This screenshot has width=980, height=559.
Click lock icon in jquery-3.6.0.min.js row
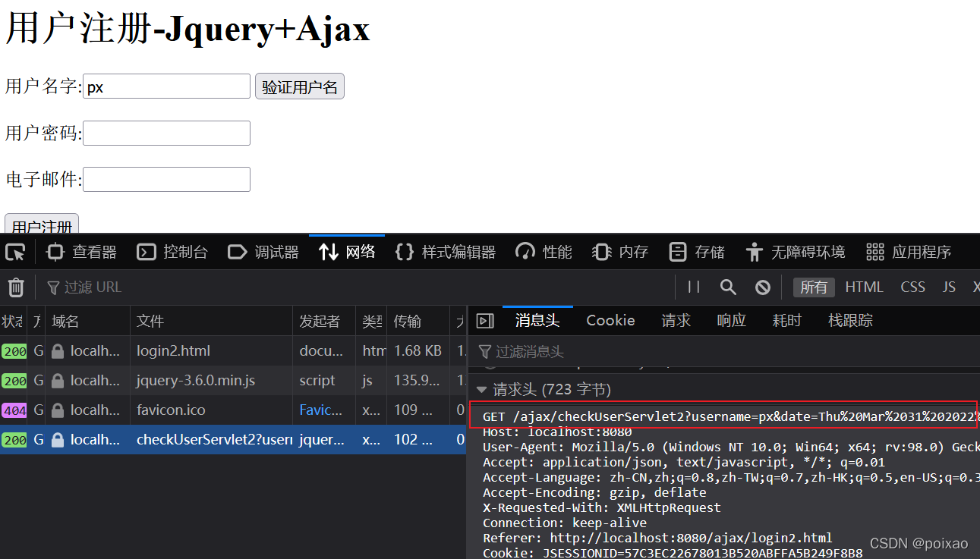[57, 381]
